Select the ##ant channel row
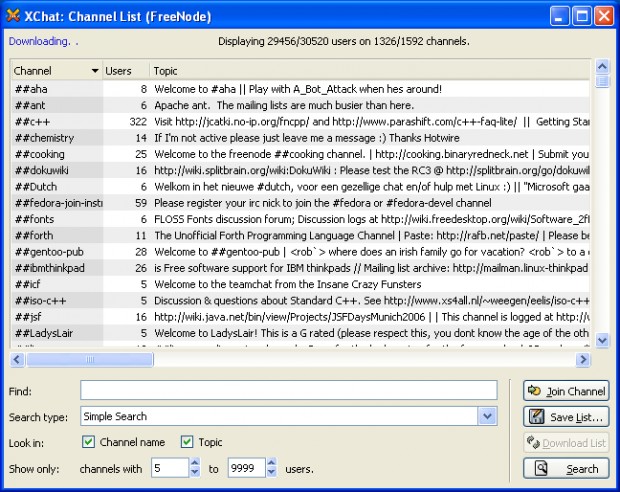Screen dimensions: 620x492 click(x=301, y=105)
